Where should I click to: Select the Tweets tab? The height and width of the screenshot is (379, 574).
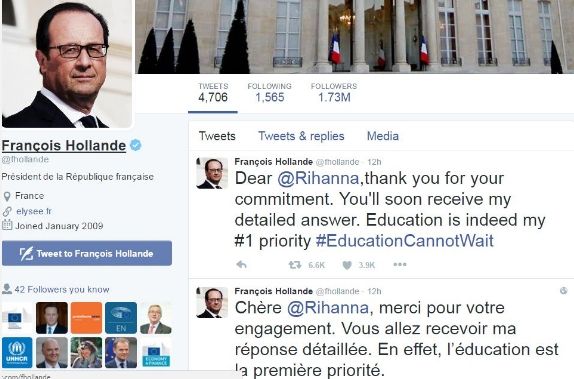point(217,136)
